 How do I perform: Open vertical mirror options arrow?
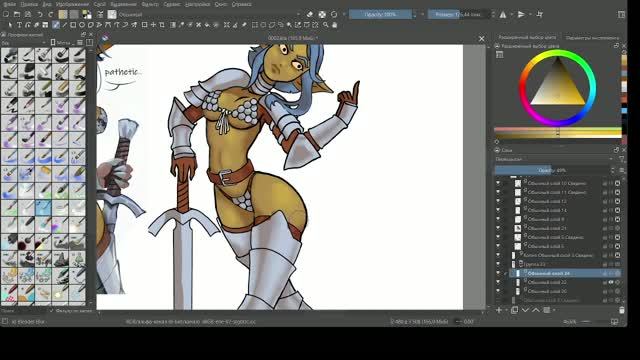(530, 14)
